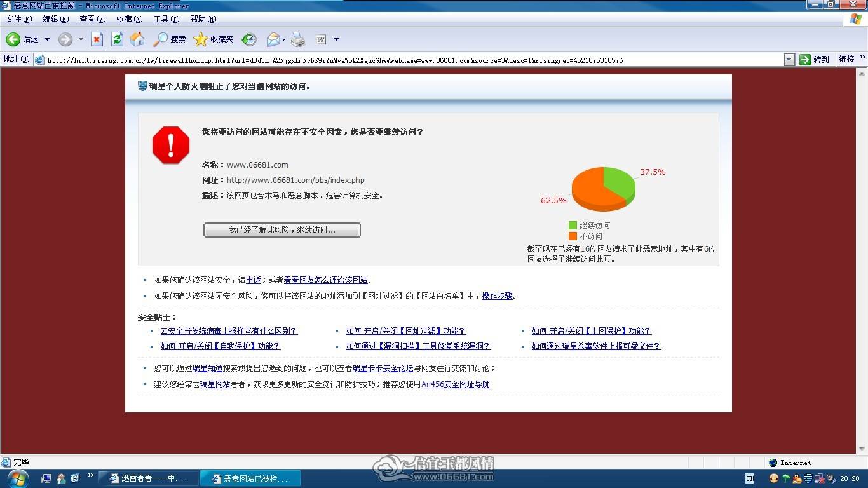
Task: Expand the Links (链接) toolbar chevron
Action: [x=863, y=58]
